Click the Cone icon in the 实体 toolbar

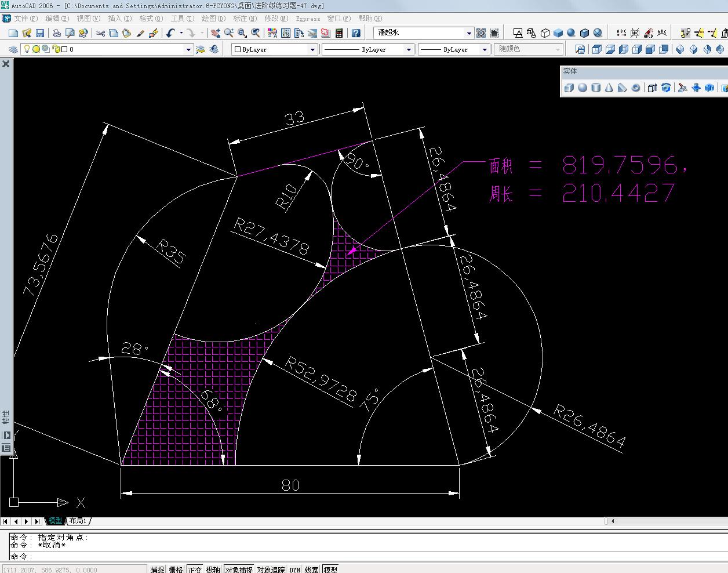609,88
